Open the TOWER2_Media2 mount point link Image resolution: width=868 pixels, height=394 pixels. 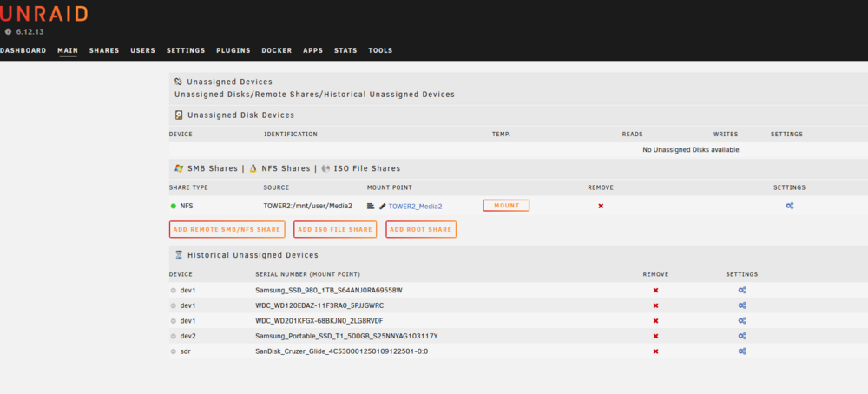pyautogui.click(x=415, y=207)
